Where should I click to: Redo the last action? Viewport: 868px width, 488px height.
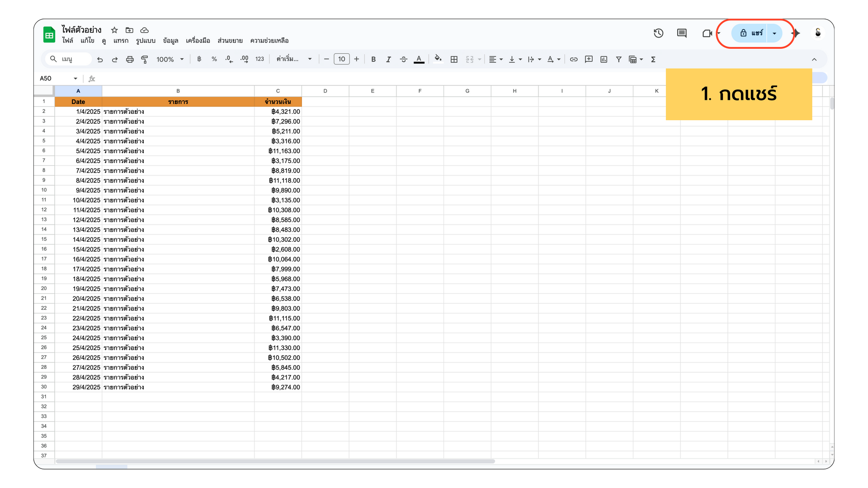(115, 59)
